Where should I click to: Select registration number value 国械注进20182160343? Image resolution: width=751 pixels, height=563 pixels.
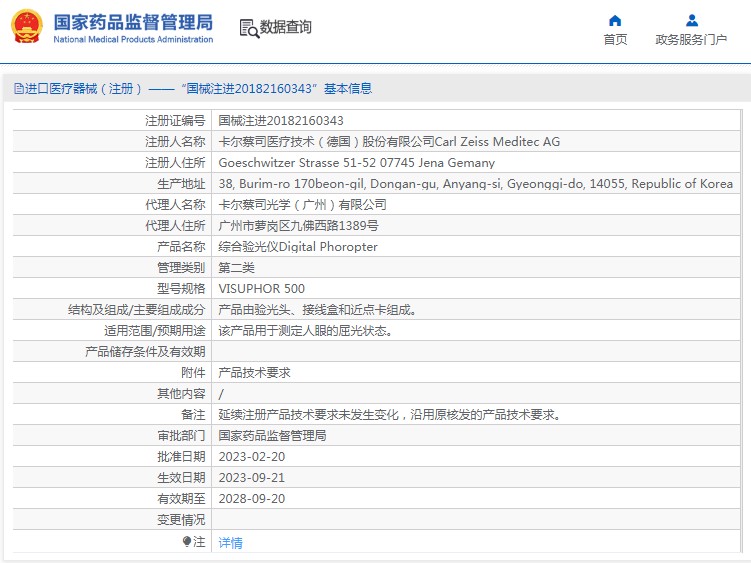click(x=281, y=121)
